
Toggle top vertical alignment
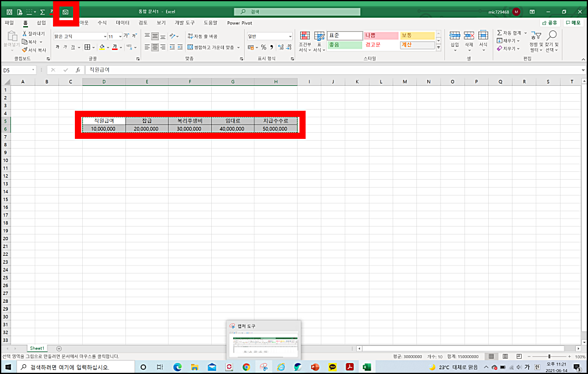click(147, 37)
